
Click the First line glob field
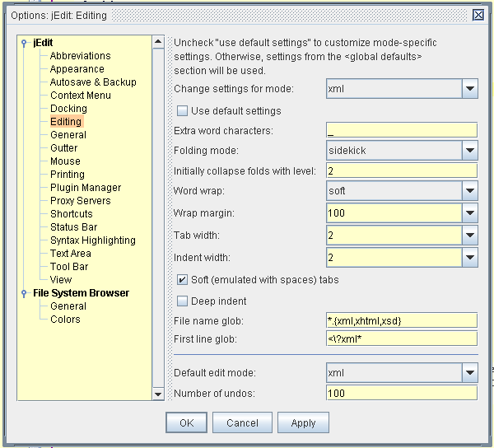pos(402,338)
